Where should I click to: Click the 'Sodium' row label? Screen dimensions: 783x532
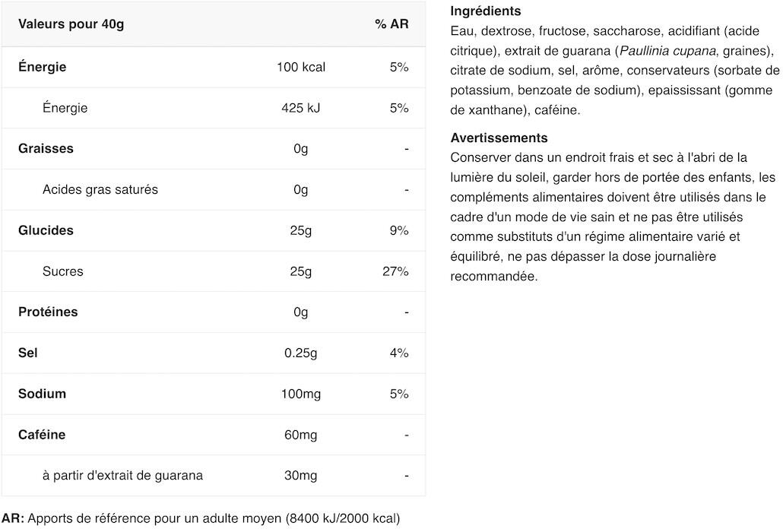pos(42,394)
